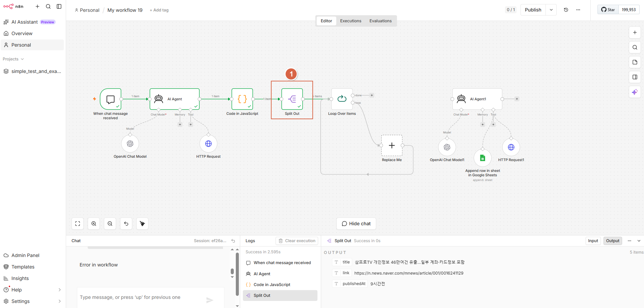The image size is (644, 308).
Task: Expand the Projects section chevron
Action: click(x=22, y=59)
